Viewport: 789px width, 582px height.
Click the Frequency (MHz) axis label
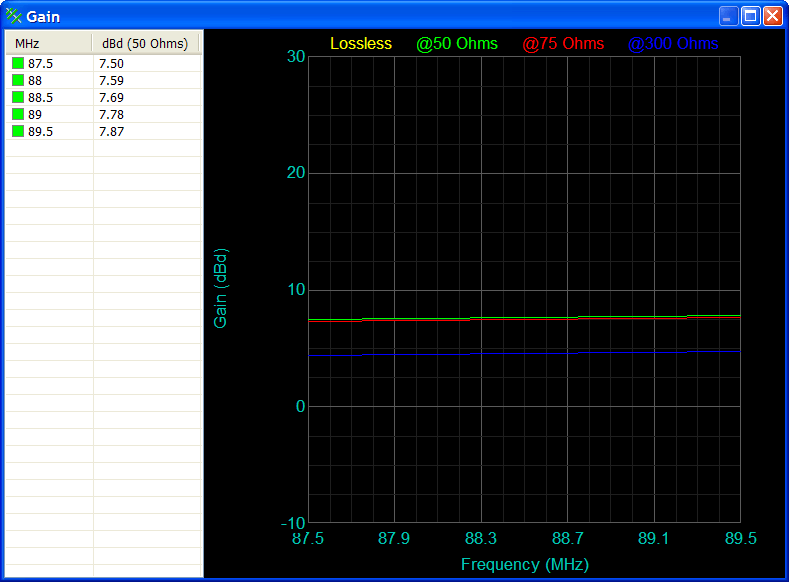[x=525, y=564]
